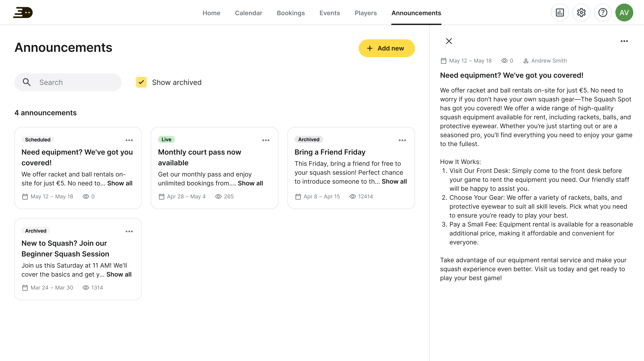Open the settings gear icon
The width and height of the screenshot is (644, 361).
(x=581, y=13)
